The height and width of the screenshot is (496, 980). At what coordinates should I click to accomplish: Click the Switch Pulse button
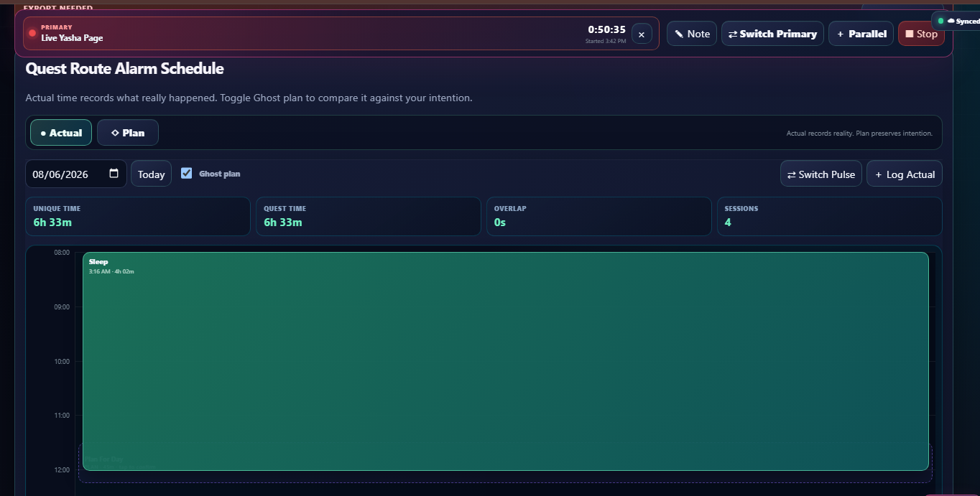(x=821, y=174)
